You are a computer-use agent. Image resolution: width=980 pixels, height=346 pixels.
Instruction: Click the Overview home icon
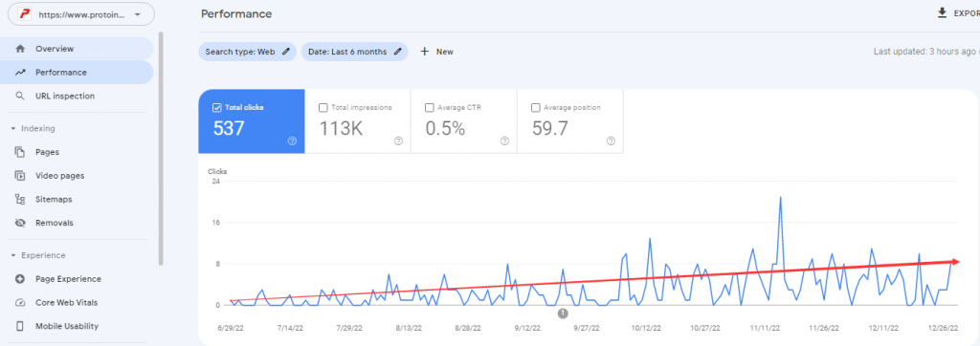pos(21,49)
